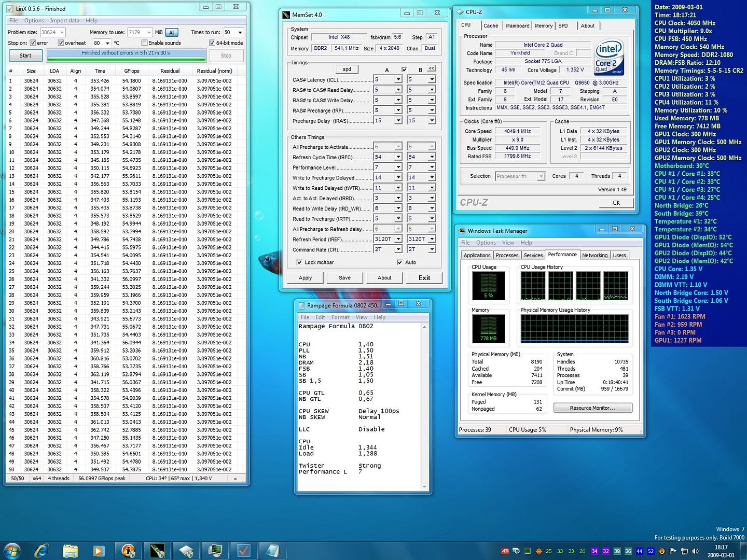Switch to Notepad taskbar button
The height and width of the screenshot is (560, 747).
click(272, 551)
